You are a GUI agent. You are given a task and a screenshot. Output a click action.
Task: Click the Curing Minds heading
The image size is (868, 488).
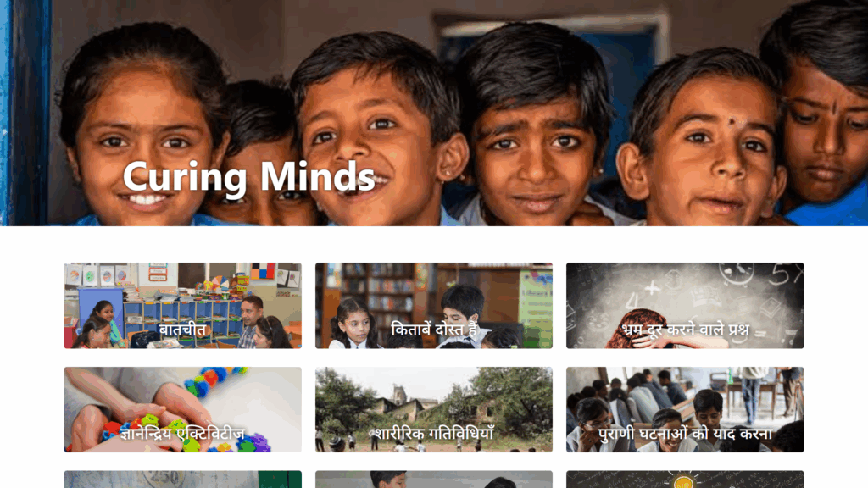pyautogui.click(x=248, y=177)
